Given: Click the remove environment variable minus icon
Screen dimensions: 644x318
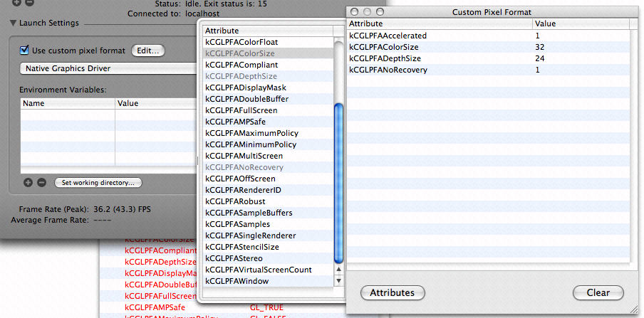Looking at the screenshot, I should (x=41, y=182).
